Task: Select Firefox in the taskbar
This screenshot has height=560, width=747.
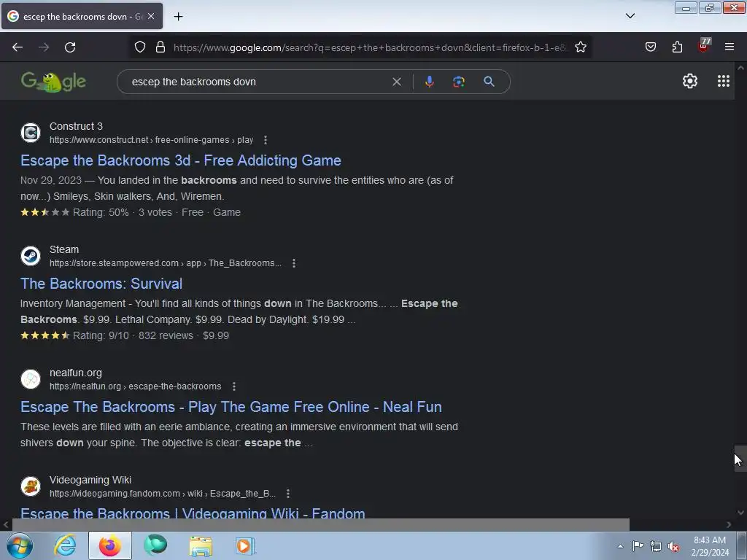Action: (110, 545)
